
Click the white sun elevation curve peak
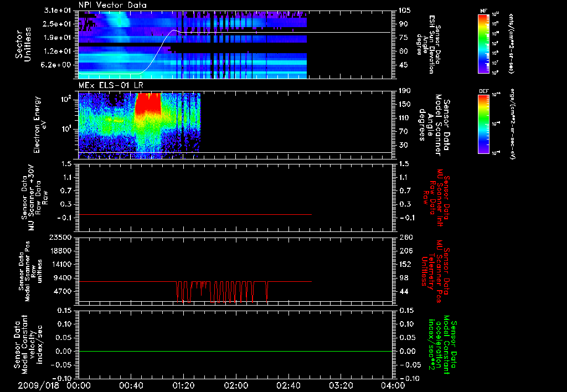point(174,30)
